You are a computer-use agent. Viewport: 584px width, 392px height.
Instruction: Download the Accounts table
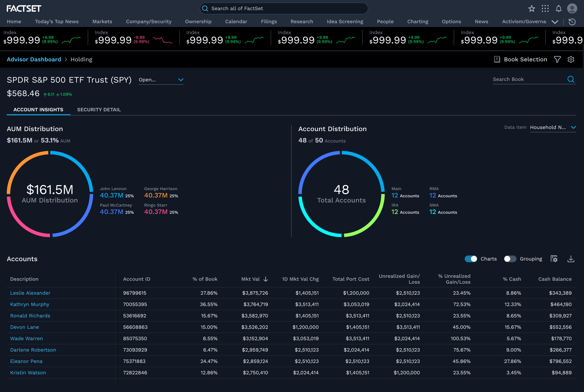click(x=571, y=259)
